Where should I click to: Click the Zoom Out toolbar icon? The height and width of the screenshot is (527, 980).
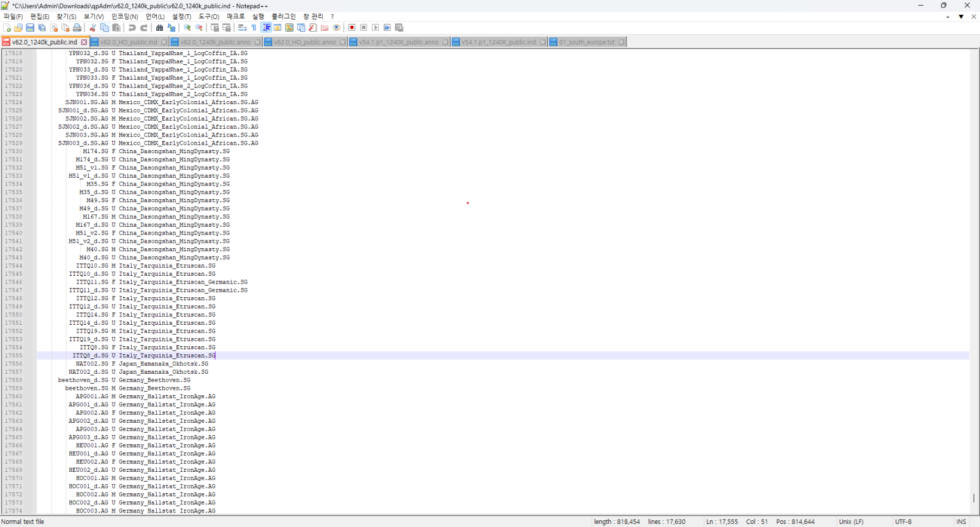(x=199, y=28)
